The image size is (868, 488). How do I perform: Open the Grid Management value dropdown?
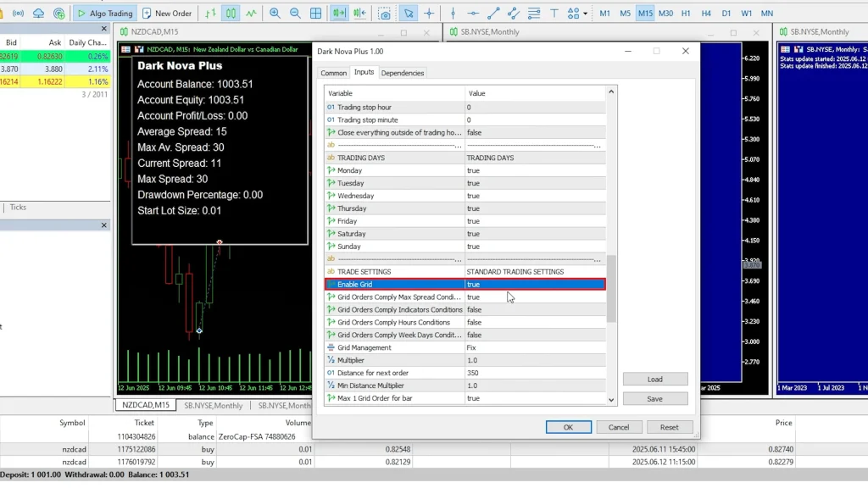click(534, 347)
